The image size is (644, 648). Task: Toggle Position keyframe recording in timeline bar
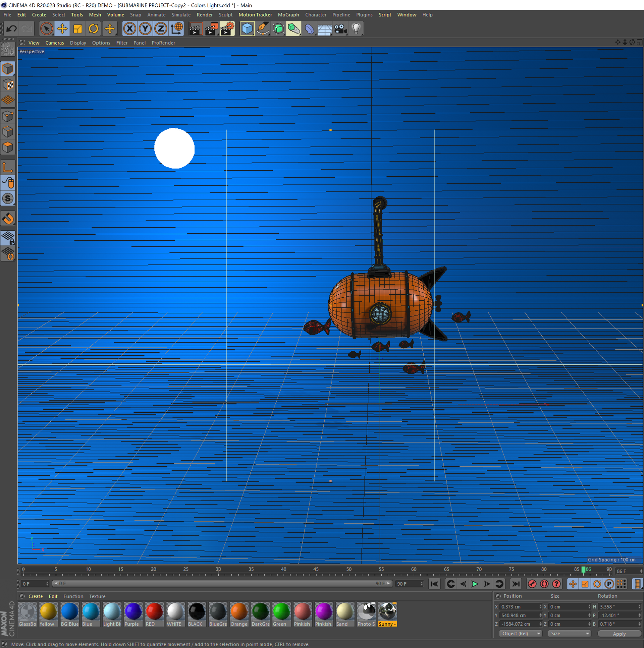(x=573, y=584)
